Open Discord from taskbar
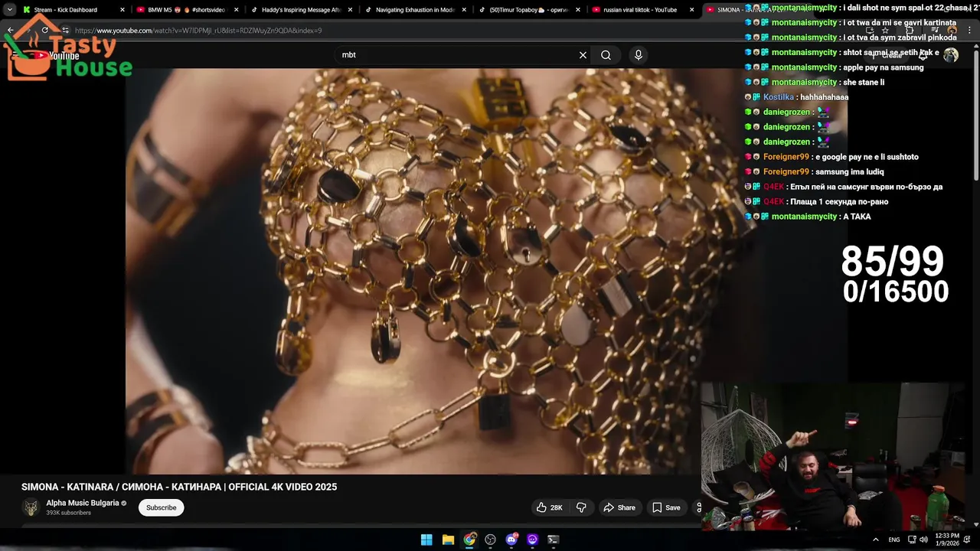Viewport: 980px width, 551px height. [511, 540]
